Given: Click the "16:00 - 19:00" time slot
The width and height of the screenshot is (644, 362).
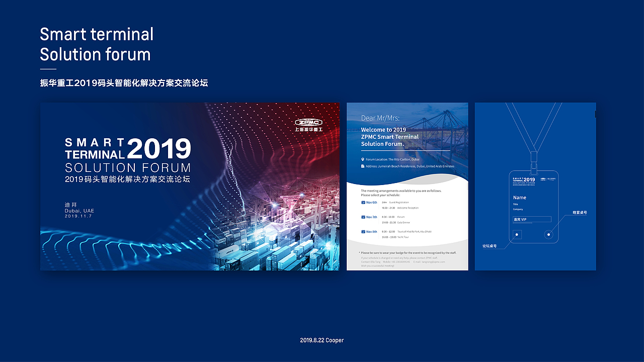Looking at the screenshot, I should pos(388,237).
